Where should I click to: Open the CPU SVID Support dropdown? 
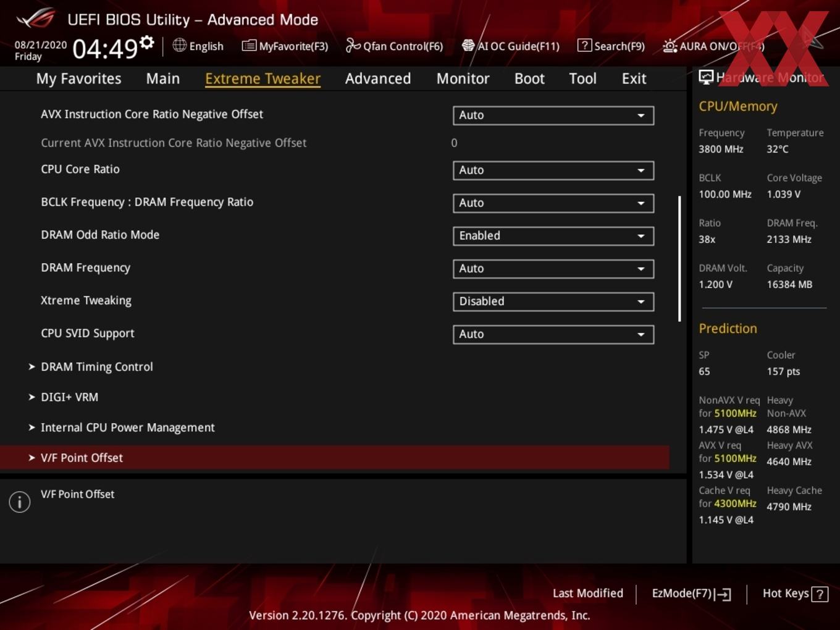tap(553, 334)
